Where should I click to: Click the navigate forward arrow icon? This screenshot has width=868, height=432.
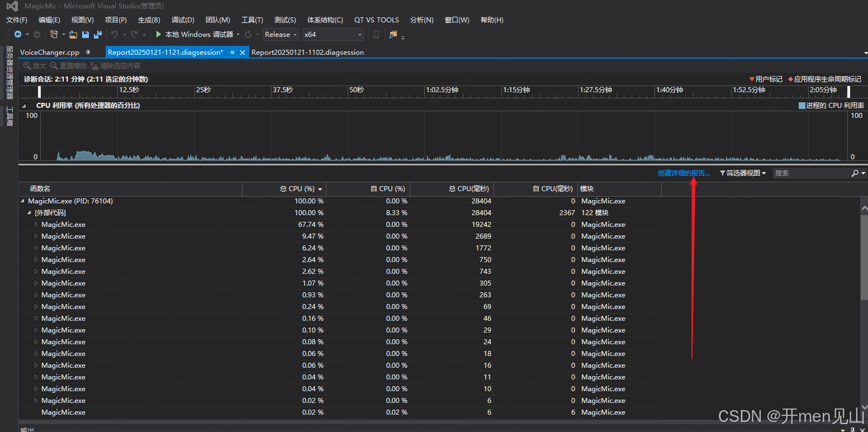(x=37, y=35)
